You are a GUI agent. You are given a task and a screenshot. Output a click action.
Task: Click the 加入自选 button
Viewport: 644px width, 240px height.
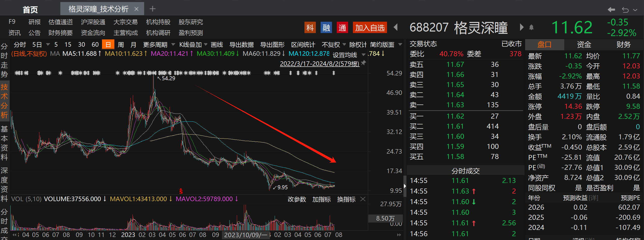pyautogui.click(x=370, y=28)
